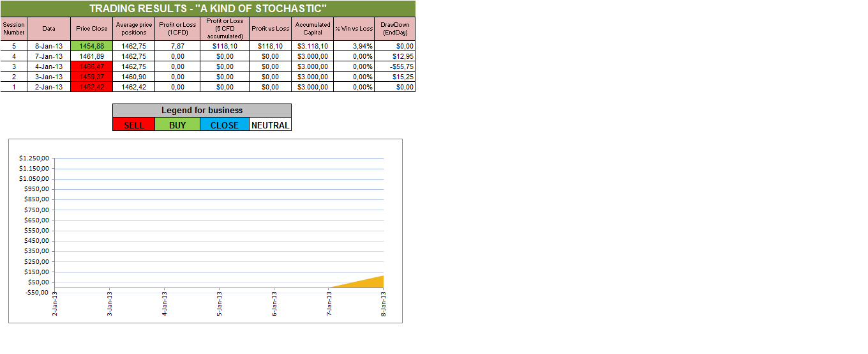This screenshot has width=868, height=354.
Task: Select table date cell 8-Jan-13
Action: point(49,46)
